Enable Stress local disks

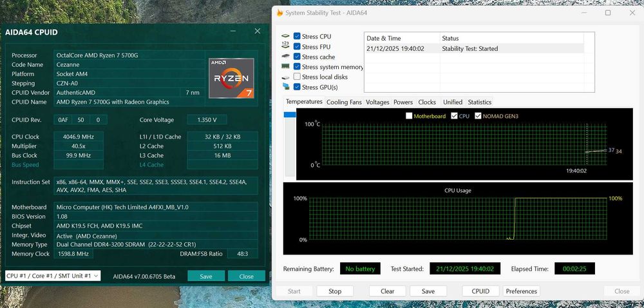coord(297,77)
